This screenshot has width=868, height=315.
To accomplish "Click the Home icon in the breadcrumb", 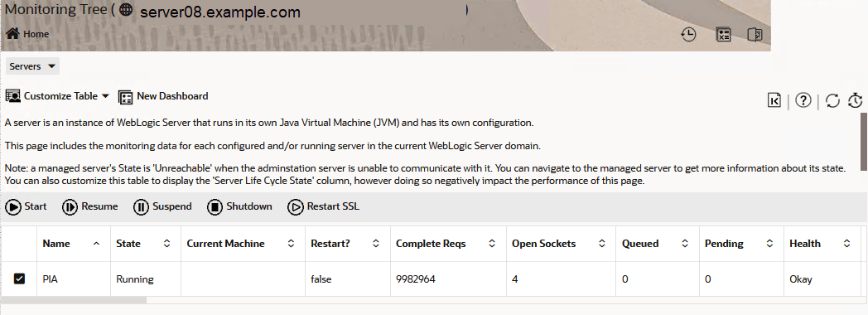I will (12, 34).
